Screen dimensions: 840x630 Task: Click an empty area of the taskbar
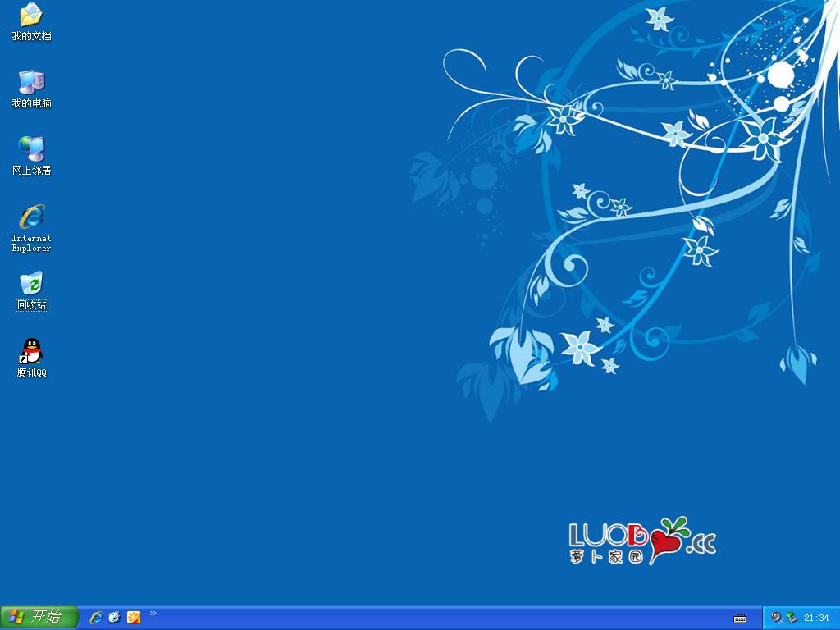(x=410, y=617)
